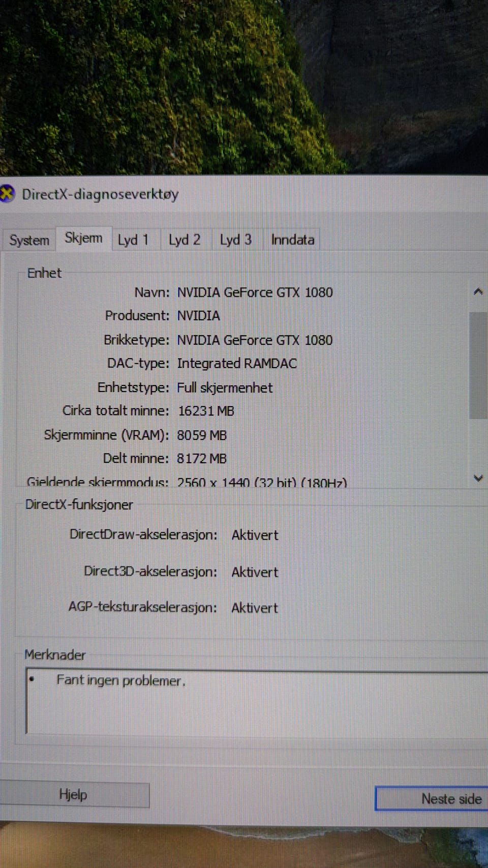Viewport: 488px width, 868px height.
Task: Click the DirectX-funksjoner group heading
Action: pos(79,505)
